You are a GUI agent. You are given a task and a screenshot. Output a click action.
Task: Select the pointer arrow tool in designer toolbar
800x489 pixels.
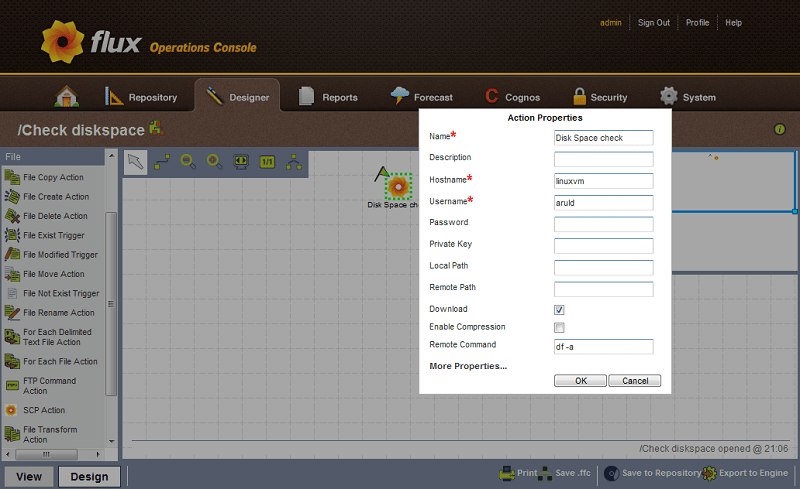coord(136,162)
